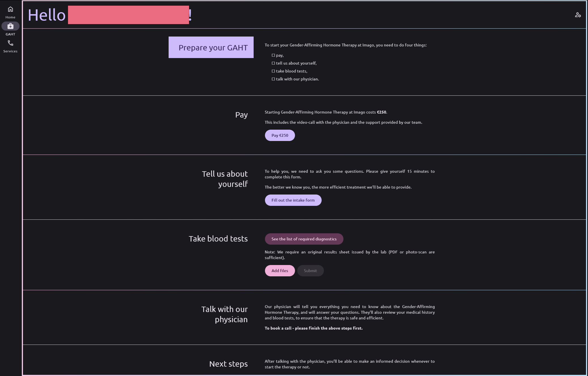Click the "Take blood tests" heading
Viewport: 588px width, 376px height.
click(x=218, y=239)
